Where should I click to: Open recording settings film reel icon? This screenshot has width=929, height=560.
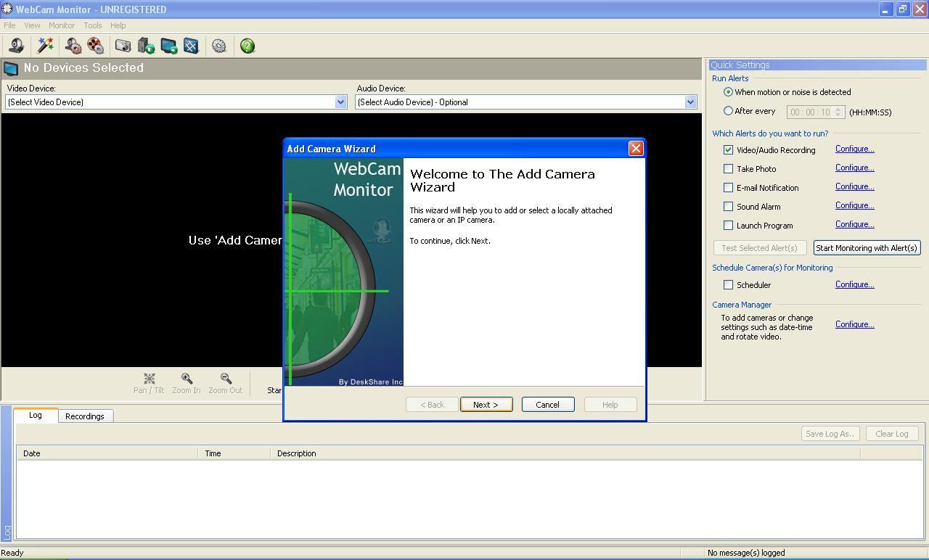(95, 46)
